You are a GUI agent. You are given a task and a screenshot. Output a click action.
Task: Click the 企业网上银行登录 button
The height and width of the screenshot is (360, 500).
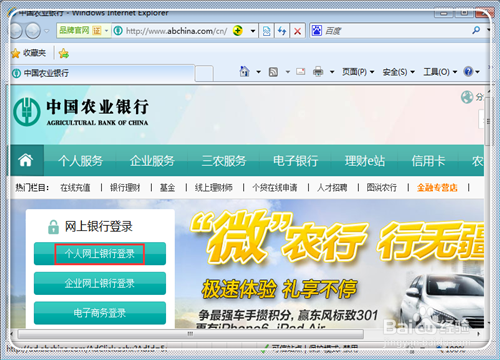click(x=100, y=283)
